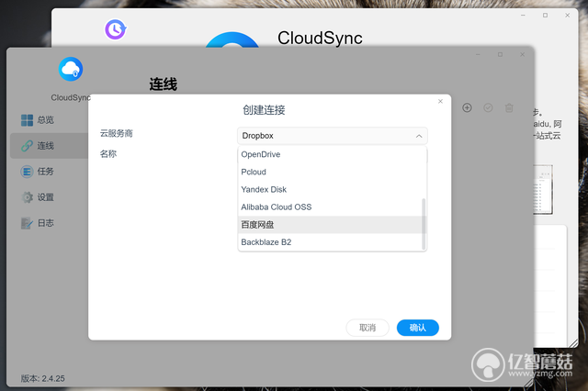Click the 版本: 2.4.25 version text
The height and width of the screenshot is (391, 588).
click(43, 378)
